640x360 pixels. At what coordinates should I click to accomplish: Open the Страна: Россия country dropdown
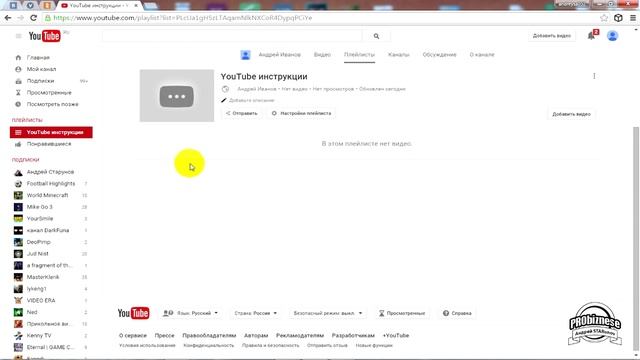[x=256, y=313]
